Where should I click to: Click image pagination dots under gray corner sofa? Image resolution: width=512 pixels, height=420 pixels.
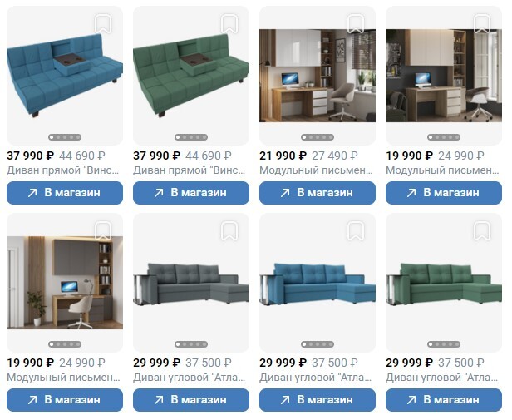click(191, 344)
